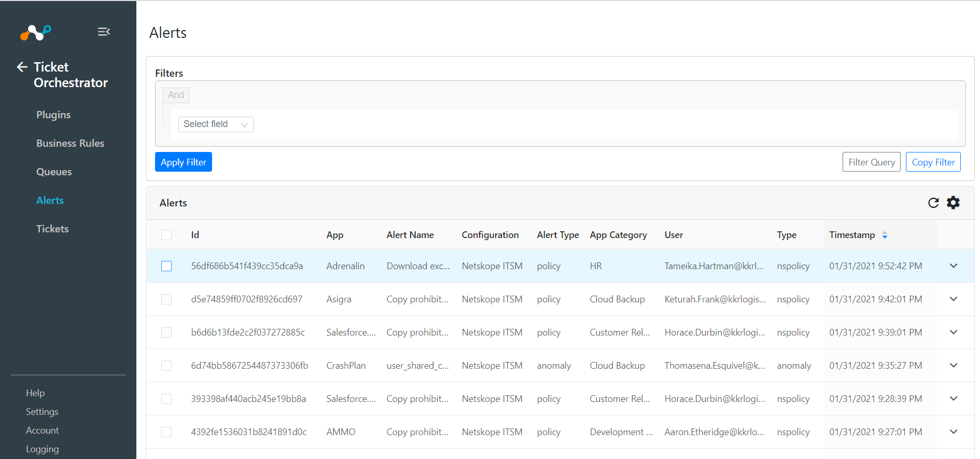Open the Account page
980x459 pixels.
pos(43,430)
